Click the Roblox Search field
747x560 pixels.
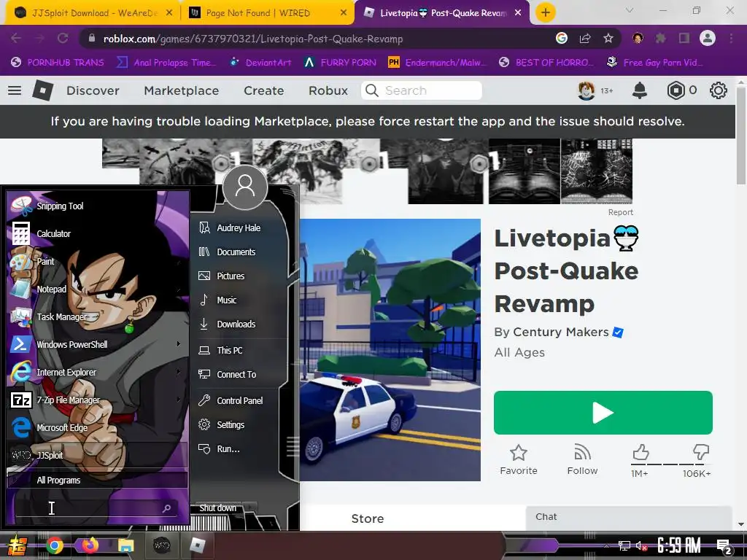click(x=422, y=90)
